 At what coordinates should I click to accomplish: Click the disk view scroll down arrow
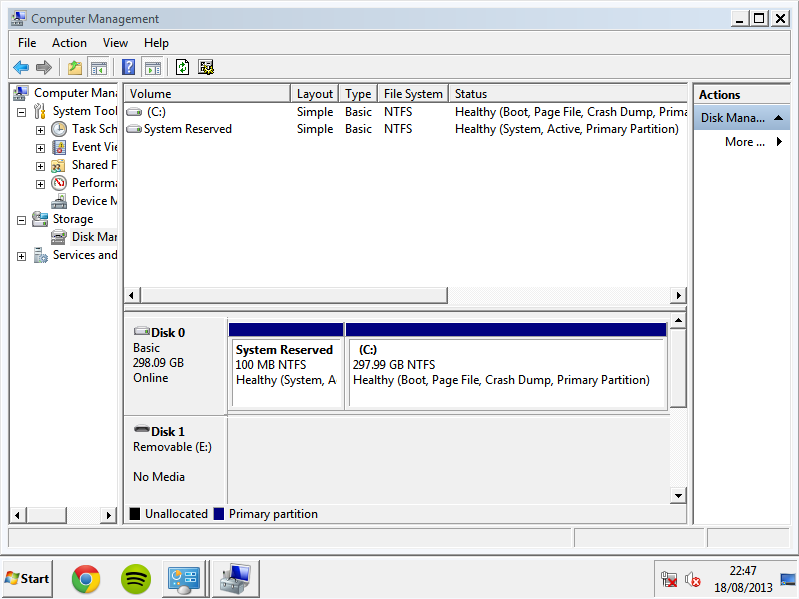(678, 496)
